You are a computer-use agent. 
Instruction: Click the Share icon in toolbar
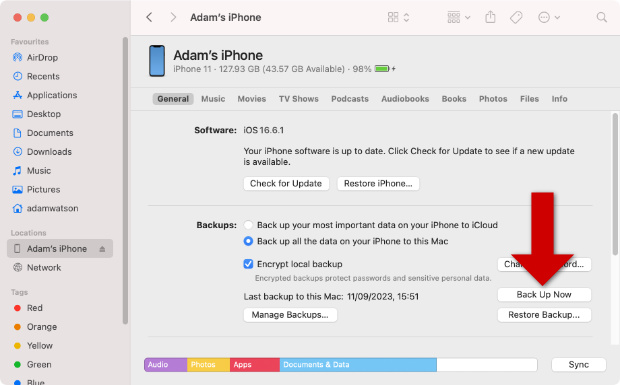click(490, 17)
